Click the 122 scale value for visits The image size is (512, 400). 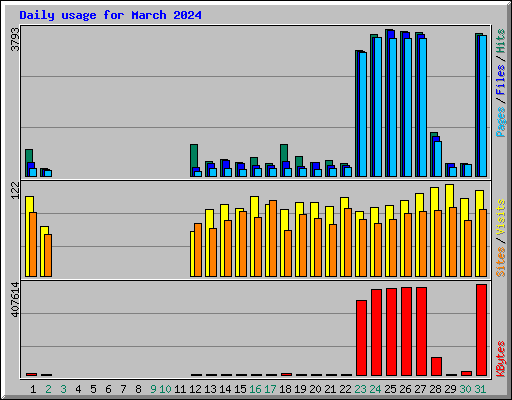tap(15, 191)
